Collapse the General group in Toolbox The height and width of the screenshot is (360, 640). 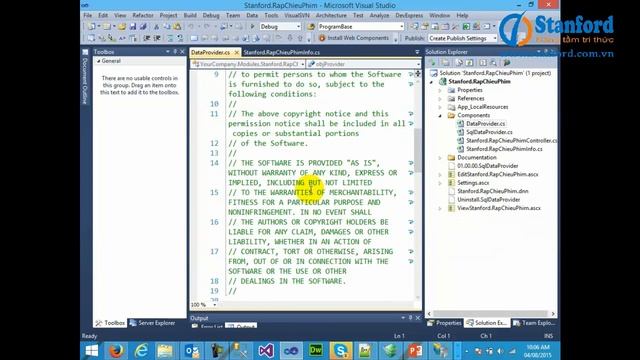click(x=99, y=61)
